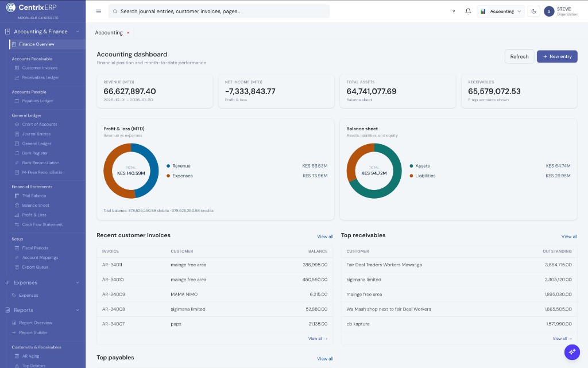Image resolution: width=588 pixels, height=368 pixels.
Task: Click the Profit & Loss sidebar icon
Action: (x=17, y=215)
